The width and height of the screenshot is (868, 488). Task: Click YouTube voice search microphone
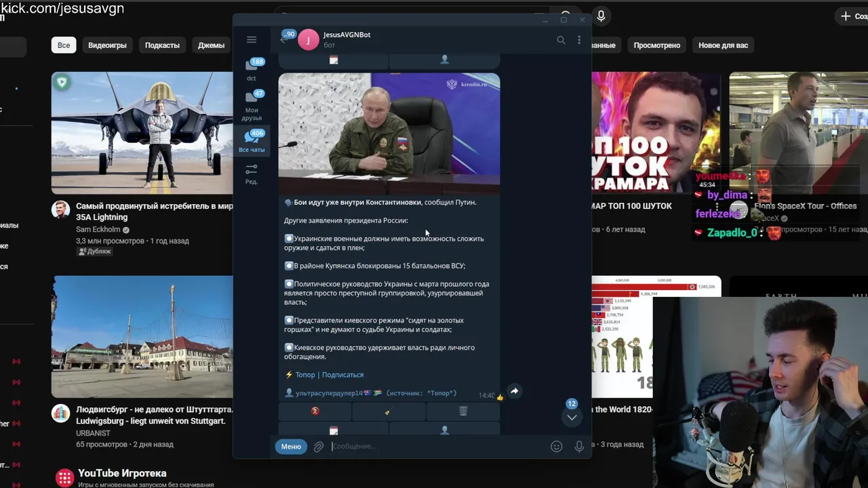[601, 15]
